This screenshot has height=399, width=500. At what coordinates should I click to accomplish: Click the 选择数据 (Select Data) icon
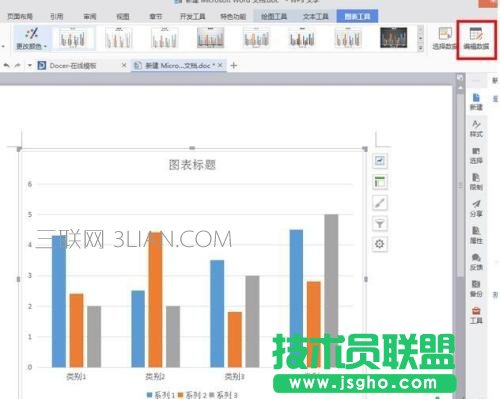444,39
